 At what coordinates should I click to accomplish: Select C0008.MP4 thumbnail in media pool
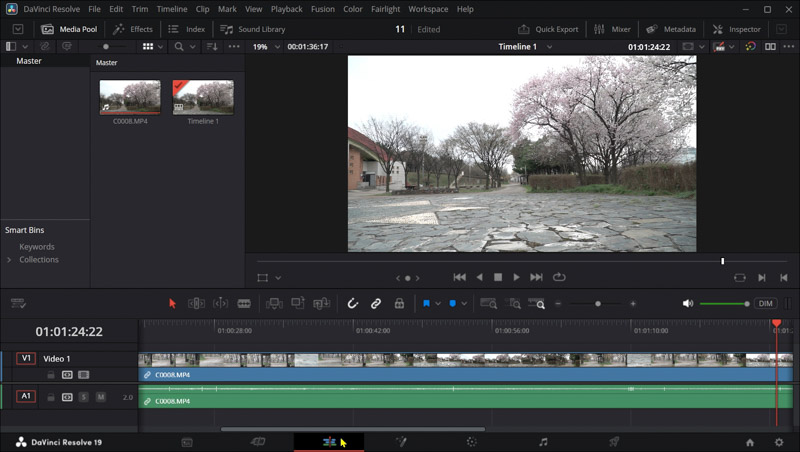point(130,97)
